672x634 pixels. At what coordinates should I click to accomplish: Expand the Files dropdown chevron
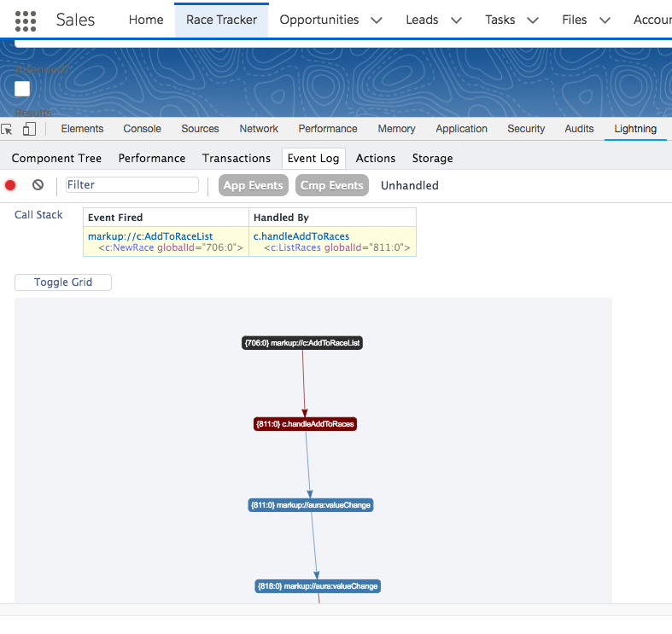[605, 20]
